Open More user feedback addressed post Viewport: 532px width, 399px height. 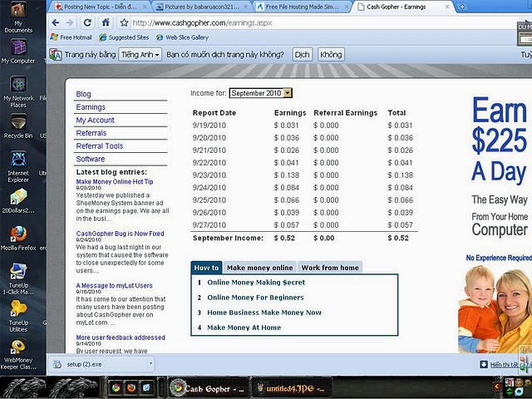(x=121, y=337)
